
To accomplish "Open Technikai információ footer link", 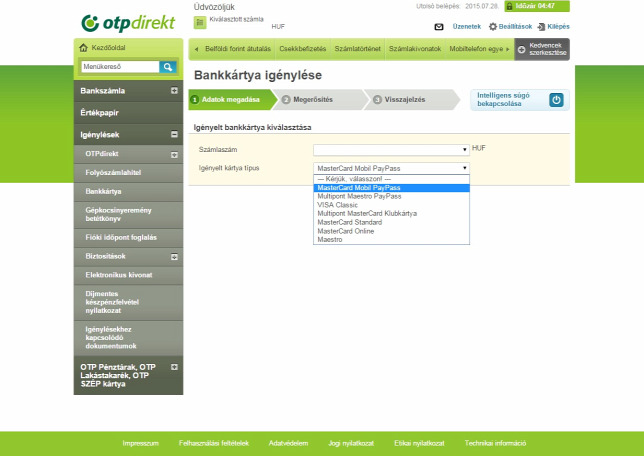I will (x=495, y=443).
